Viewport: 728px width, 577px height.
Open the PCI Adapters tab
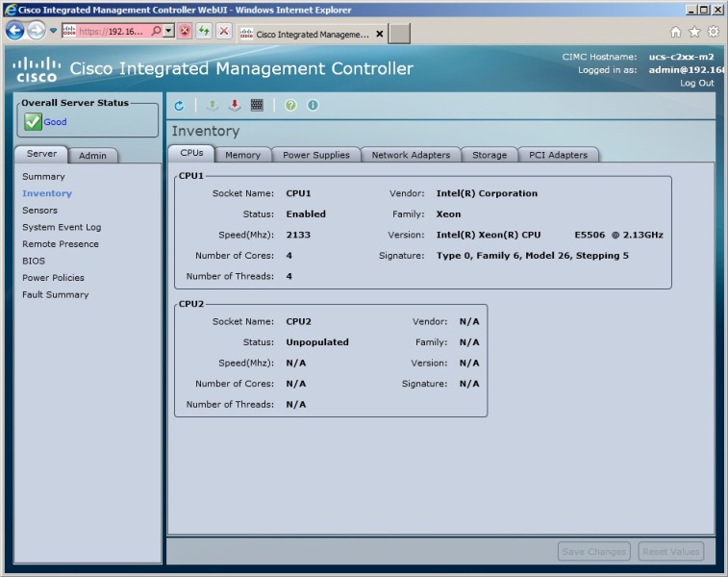pyautogui.click(x=558, y=155)
